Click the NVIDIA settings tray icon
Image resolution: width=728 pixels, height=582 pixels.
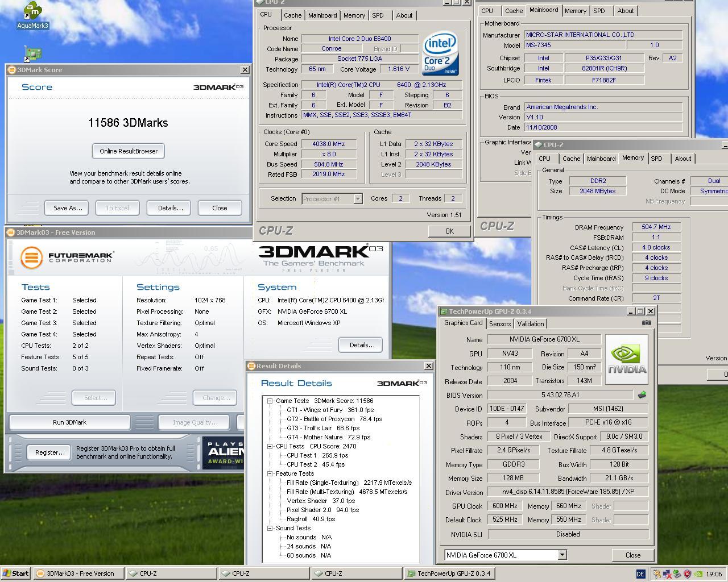pyautogui.click(x=697, y=574)
